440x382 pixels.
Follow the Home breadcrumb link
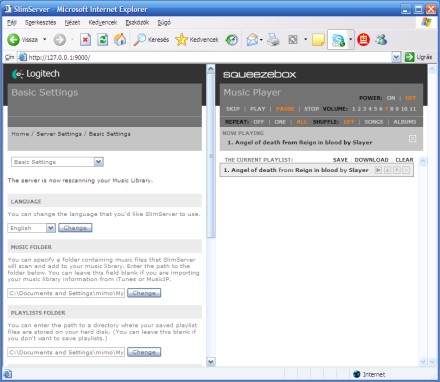(x=20, y=134)
